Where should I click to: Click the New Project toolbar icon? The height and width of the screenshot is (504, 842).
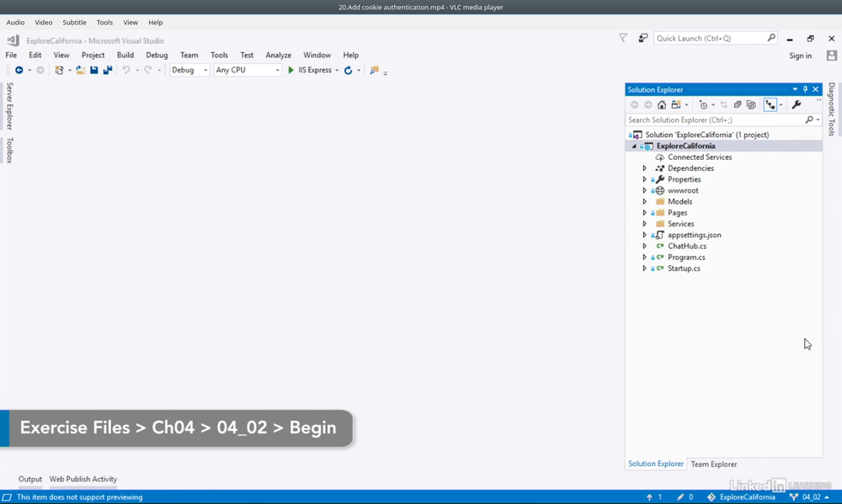point(59,71)
